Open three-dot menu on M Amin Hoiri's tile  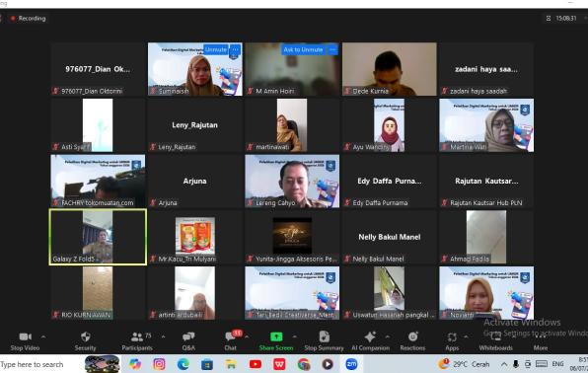[x=332, y=49]
